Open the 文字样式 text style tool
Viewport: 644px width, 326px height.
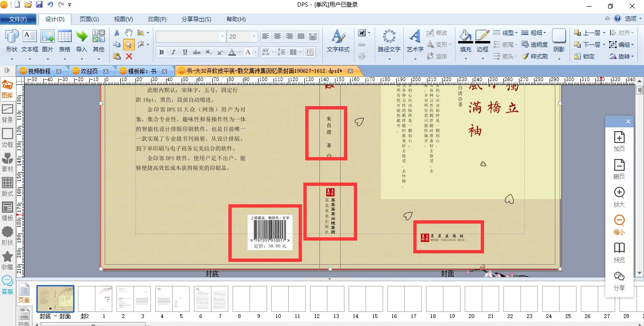(338, 41)
